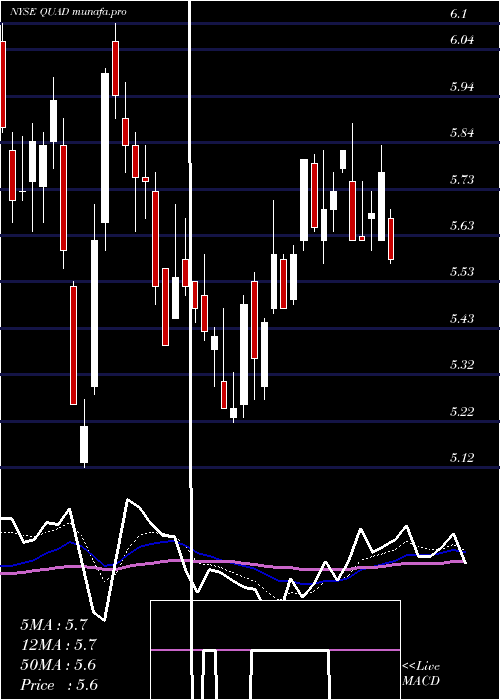Click the 5.84 price axis label
The image size is (500, 700).
462,133
